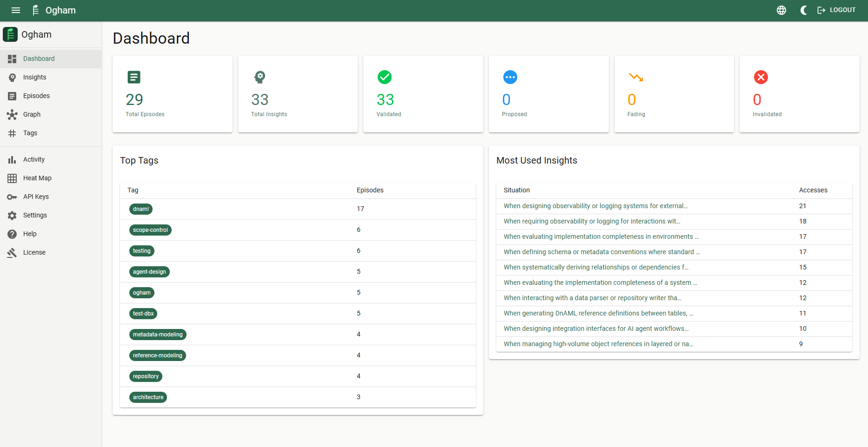Image resolution: width=868 pixels, height=447 pixels.
Task: Click the green Ogham sidebar logo
Action: [10, 34]
